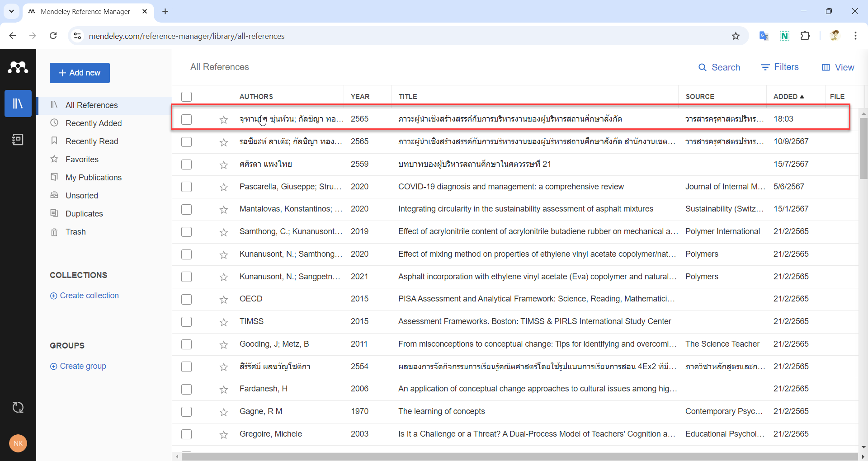This screenshot has height=461, width=868.
Task: Tick the select-all checkbox in header
Action: coord(186,97)
